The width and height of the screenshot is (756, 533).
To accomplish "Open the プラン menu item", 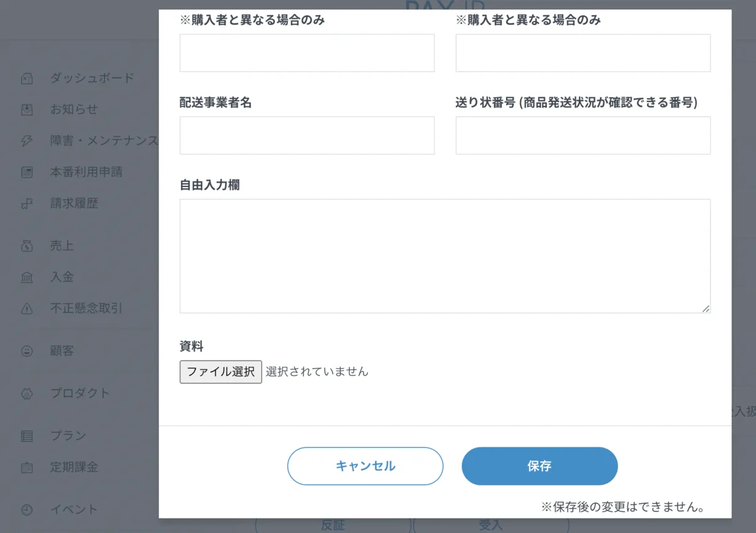I will 68,435.
